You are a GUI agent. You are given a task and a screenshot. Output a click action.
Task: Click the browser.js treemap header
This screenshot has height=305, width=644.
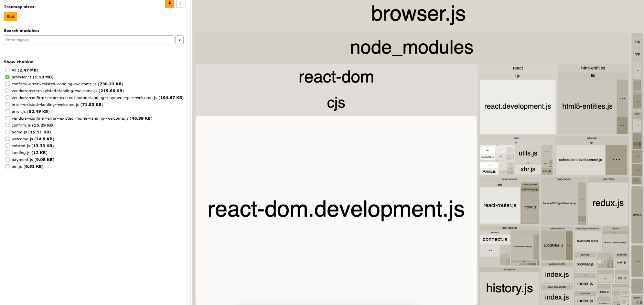(418, 14)
